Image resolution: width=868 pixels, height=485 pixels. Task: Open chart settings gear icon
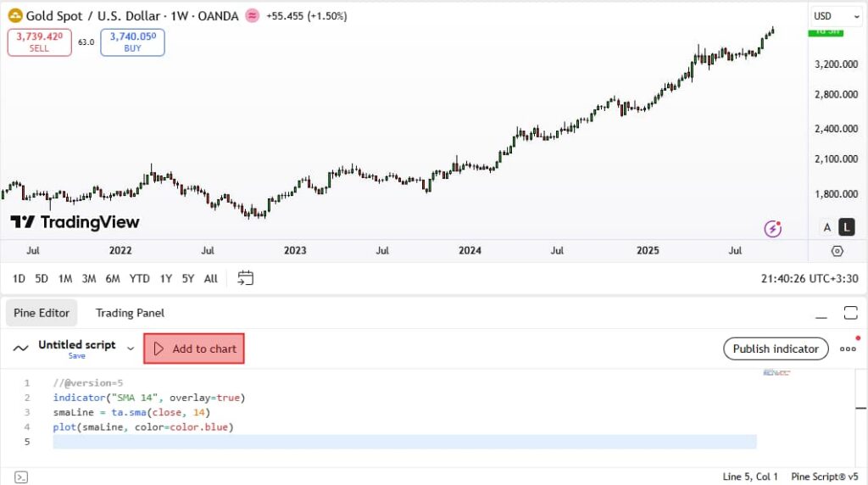click(x=837, y=251)
